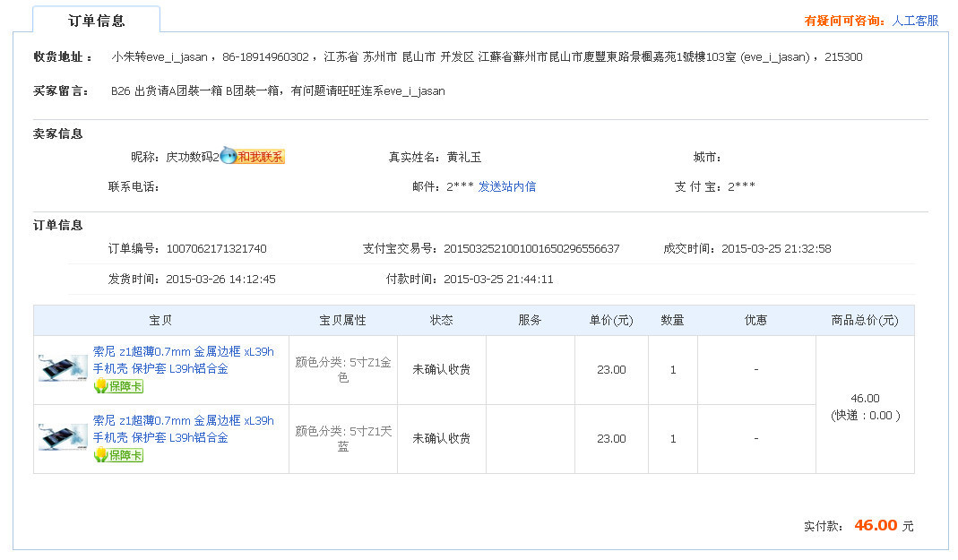Click the Wangwang 和我联系 contact icon

252,157
